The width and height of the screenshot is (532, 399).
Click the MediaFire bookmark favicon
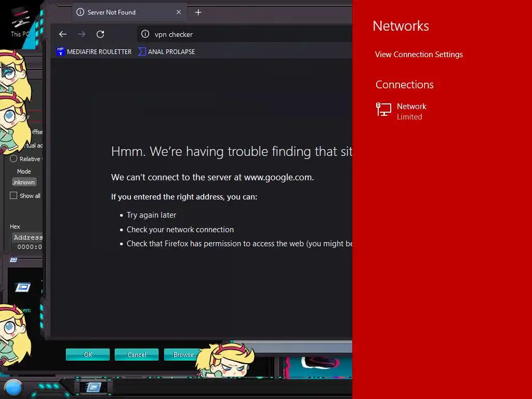(60, 51)
